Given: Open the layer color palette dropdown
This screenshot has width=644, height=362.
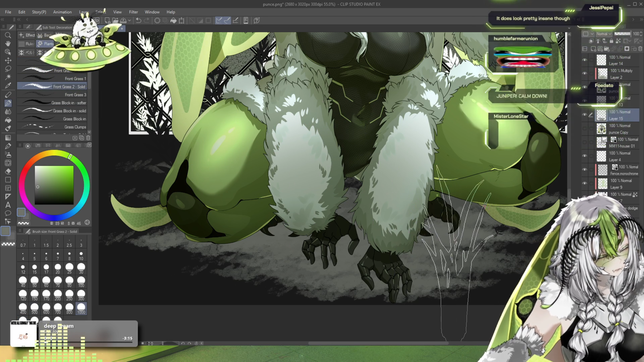Looking at the screenshot, I should click(x=592, y=34).
